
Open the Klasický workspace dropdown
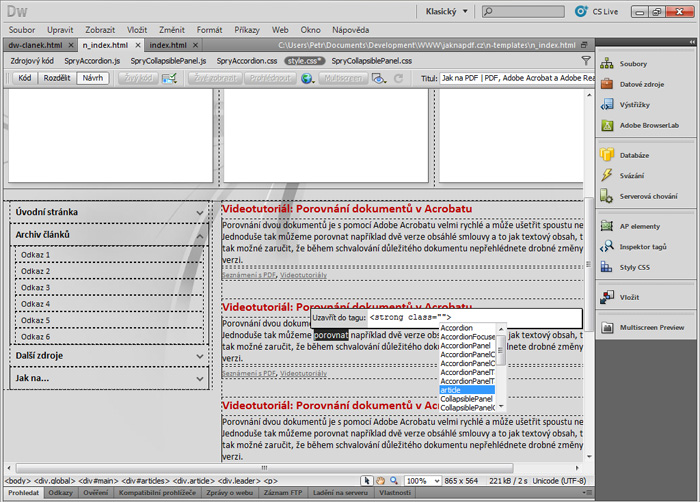[447, 12]
